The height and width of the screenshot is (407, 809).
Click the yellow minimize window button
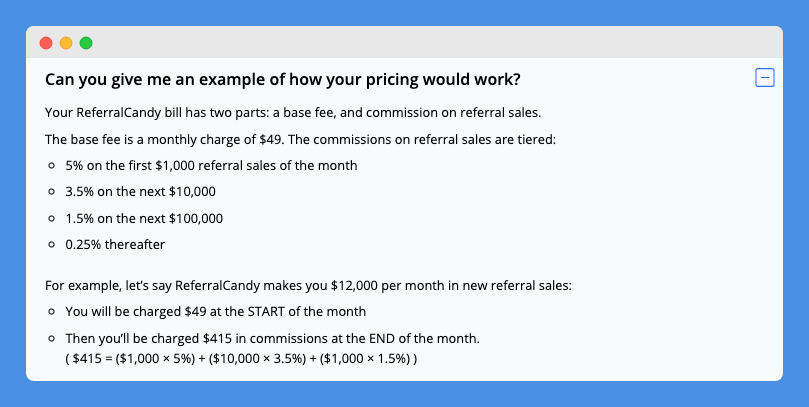click(66, 43)
